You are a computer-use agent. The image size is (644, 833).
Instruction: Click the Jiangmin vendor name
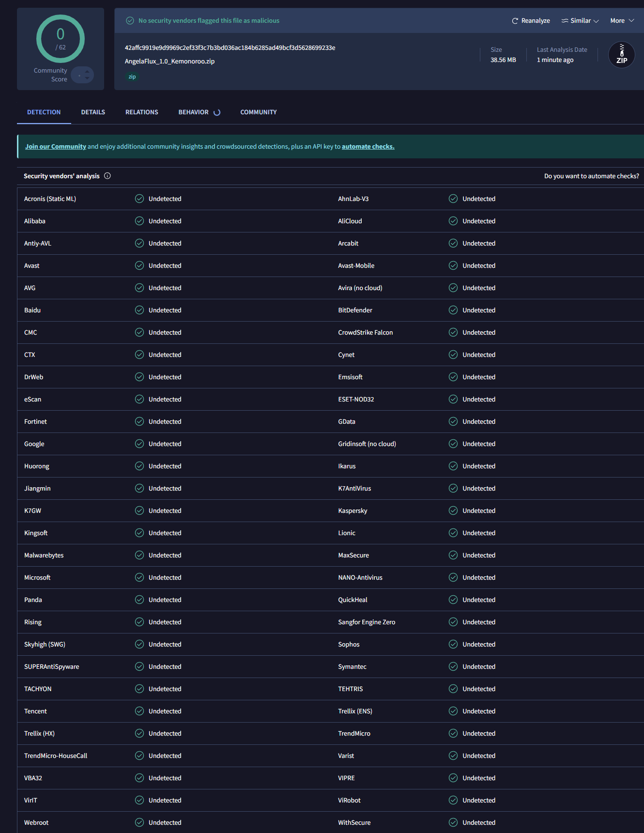coord(37,489)
